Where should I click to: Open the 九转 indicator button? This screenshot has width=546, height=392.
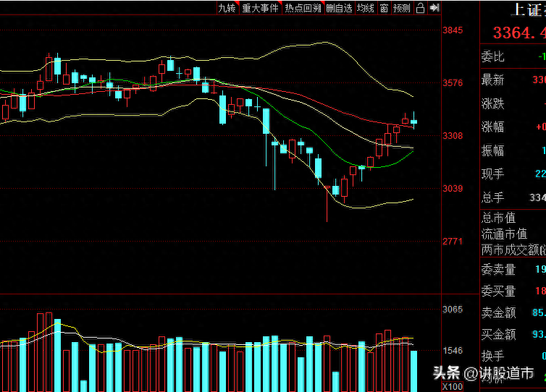click(227, 8)
